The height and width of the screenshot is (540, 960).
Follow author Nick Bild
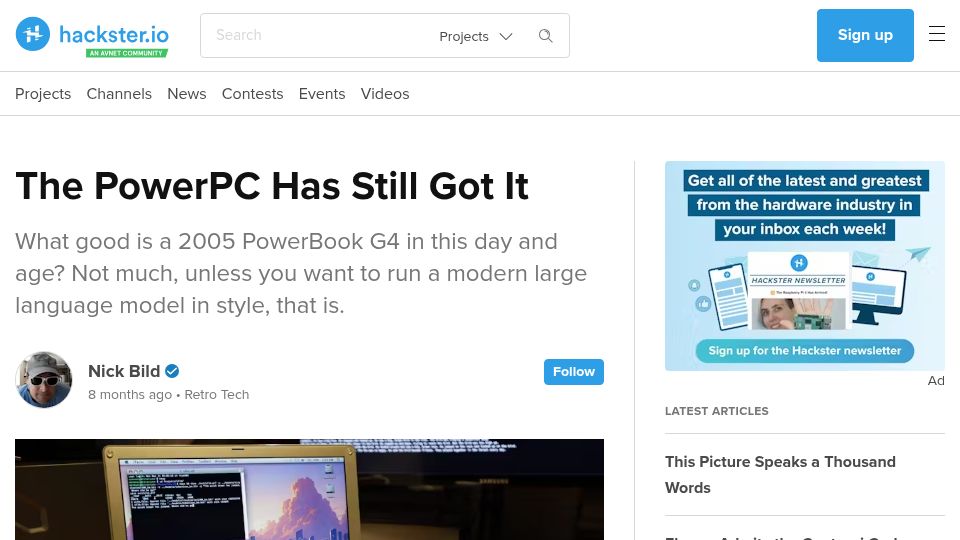coord(574,372)
